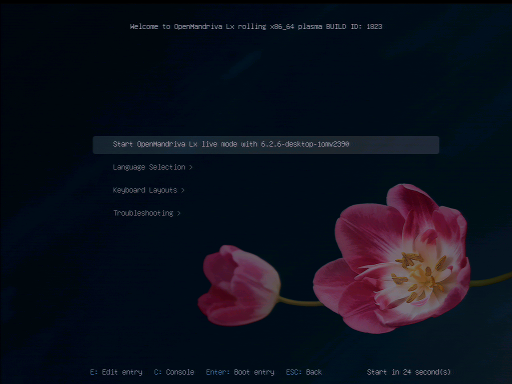Click the 'Start in 24 second(s)' countdown text
512x384 pixels.
click(409, 372)
